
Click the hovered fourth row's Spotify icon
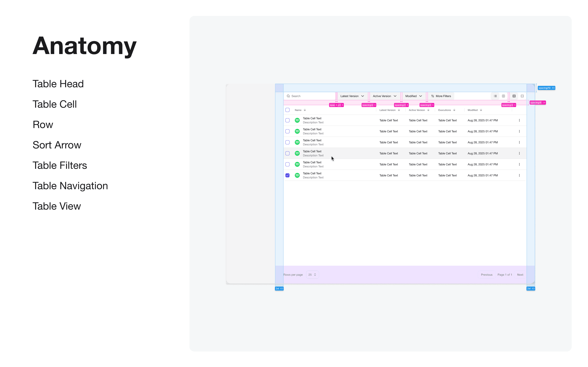(297, 153)
